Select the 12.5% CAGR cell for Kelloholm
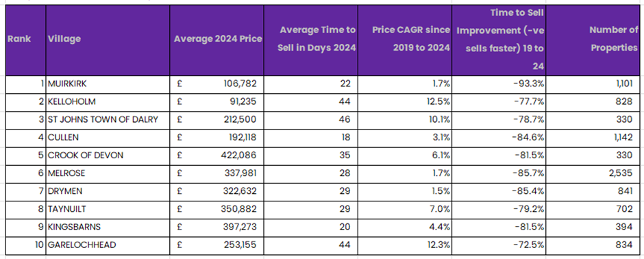The height and width of the screenshot is (259, 644). (x=404, y=102)
